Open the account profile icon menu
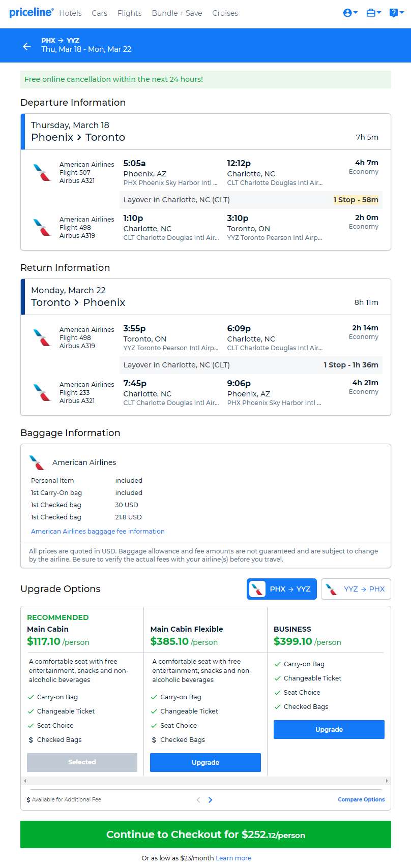 tap(350, 13)
